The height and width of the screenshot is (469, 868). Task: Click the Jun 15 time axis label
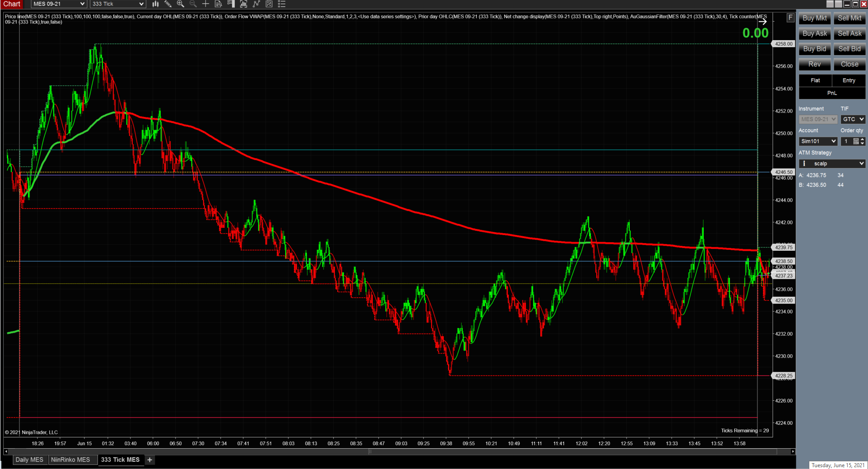(84, 444)
